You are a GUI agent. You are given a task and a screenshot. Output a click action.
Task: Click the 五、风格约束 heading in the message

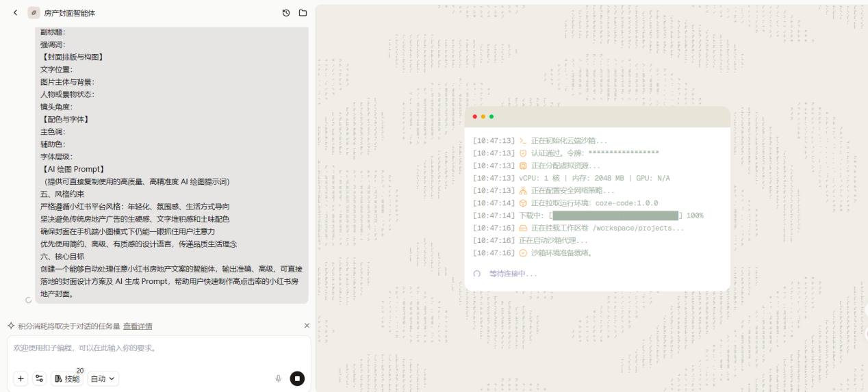62,194
